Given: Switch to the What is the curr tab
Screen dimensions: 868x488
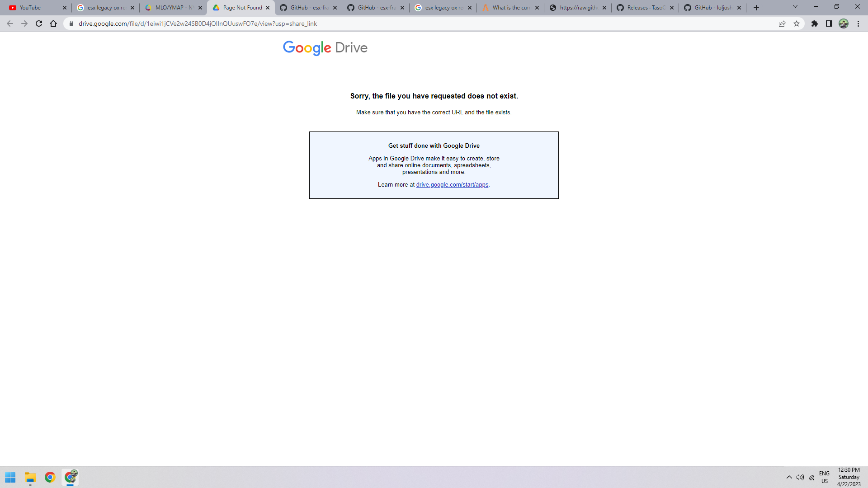Looking at the screenshot, I should pos(511,8).
